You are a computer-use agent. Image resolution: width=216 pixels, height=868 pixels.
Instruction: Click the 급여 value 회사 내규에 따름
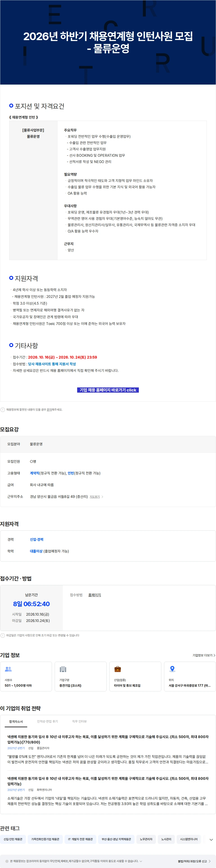pyautogui.click(x=42, y=485)
